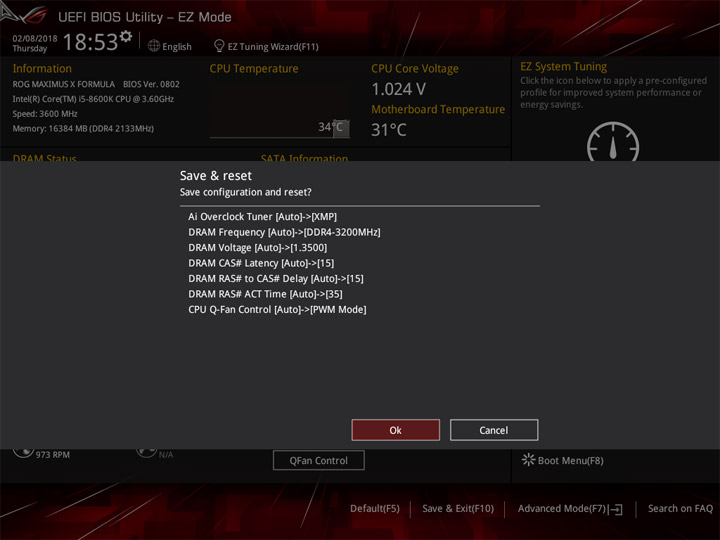Click the EZ System Tuning gauge icon

[613, 142]
